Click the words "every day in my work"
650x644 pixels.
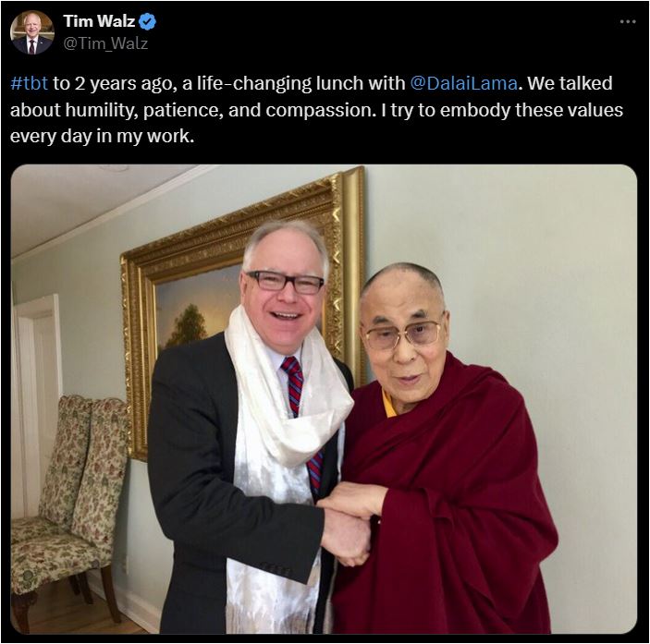click(x=102, y=136)
